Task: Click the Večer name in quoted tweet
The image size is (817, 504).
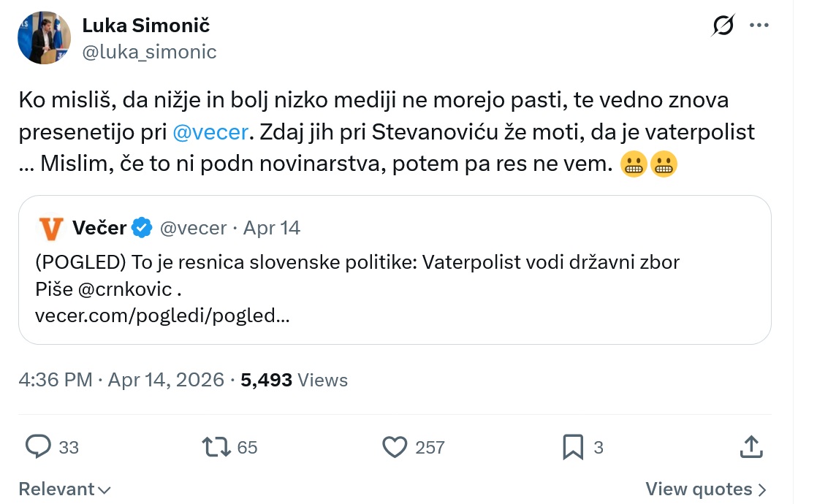Action: click(x=100, y=228)
